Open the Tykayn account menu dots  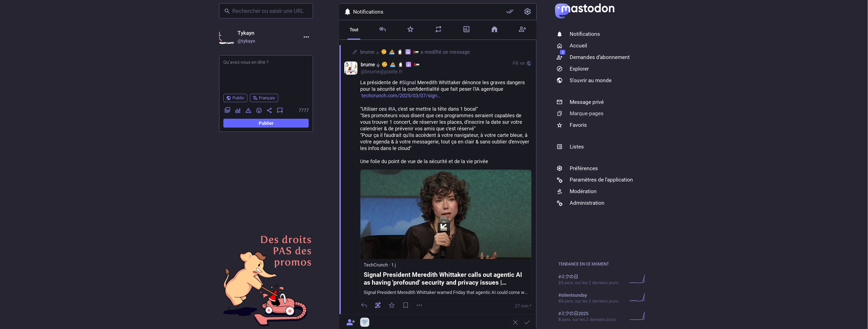[306, 37]
